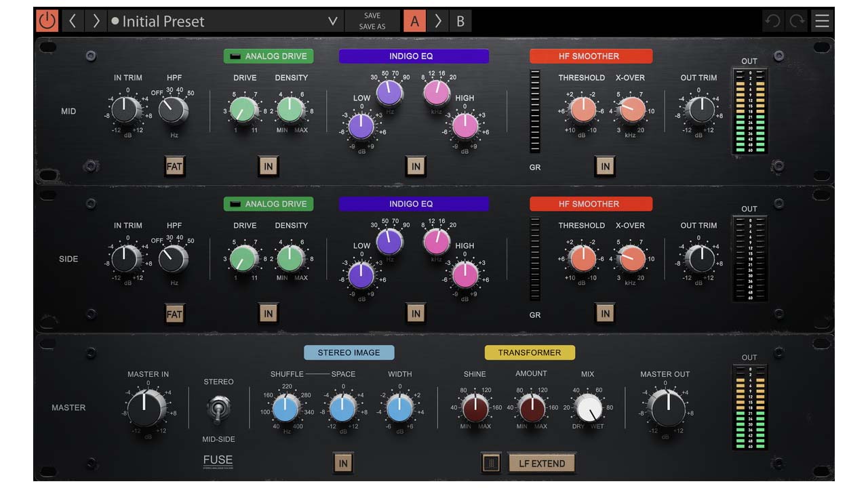Open the Initial Preset dropdown list
The image size is (868, 488).
click(x=332, y=21)
